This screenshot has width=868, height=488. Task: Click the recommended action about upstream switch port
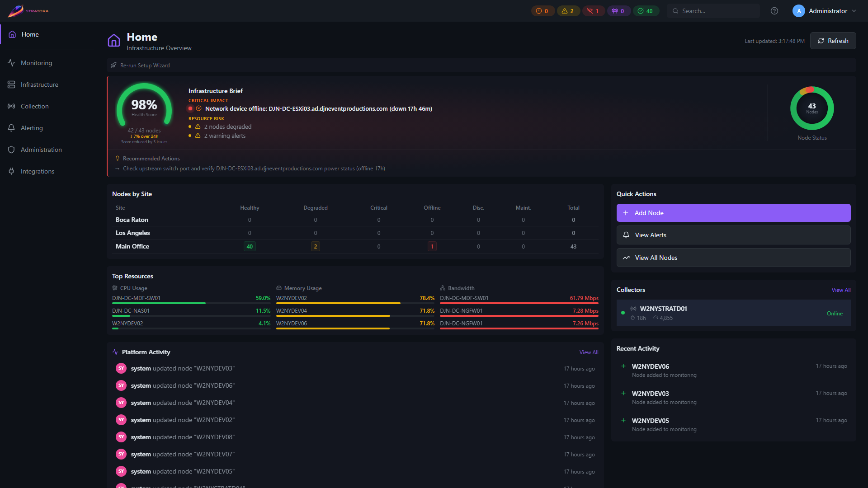pos(254,169)
